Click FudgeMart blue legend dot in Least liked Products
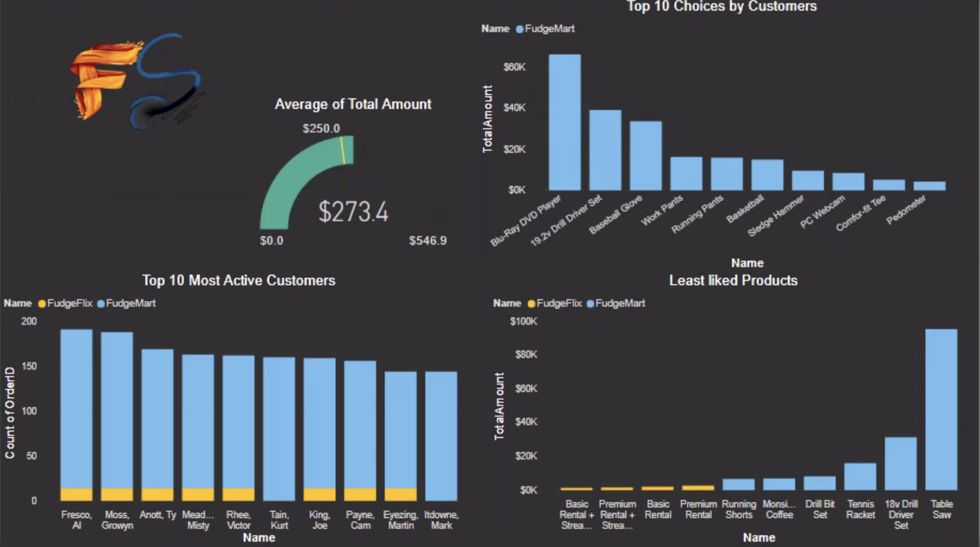The width and height of the screenshot is (980, 547). (x=590, y=303)
